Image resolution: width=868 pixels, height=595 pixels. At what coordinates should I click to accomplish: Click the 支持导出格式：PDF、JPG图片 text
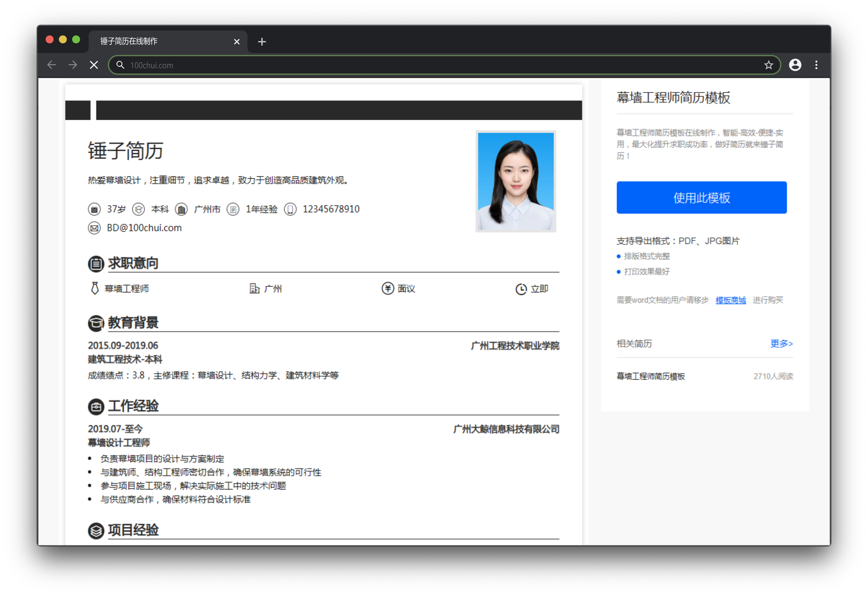(x=678, y=241)
